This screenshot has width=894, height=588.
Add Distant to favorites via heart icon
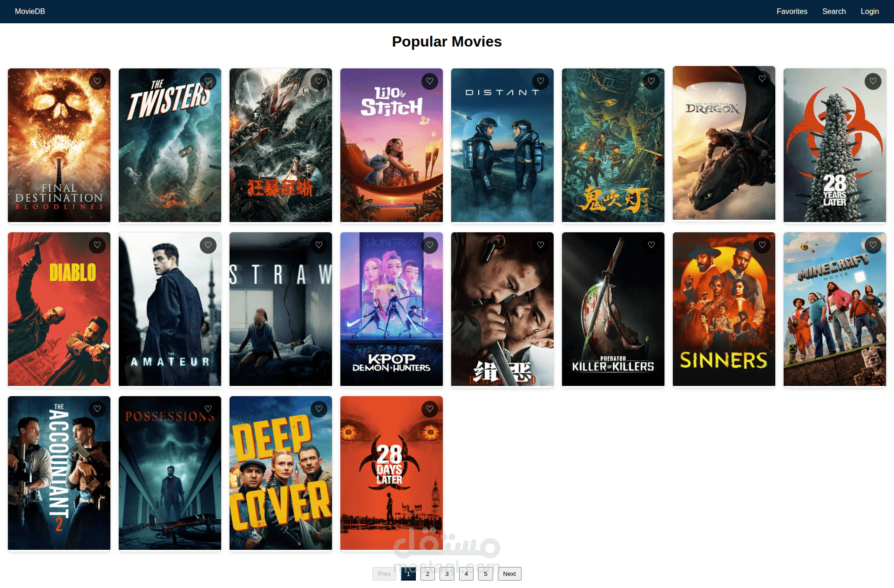point(541,81)
